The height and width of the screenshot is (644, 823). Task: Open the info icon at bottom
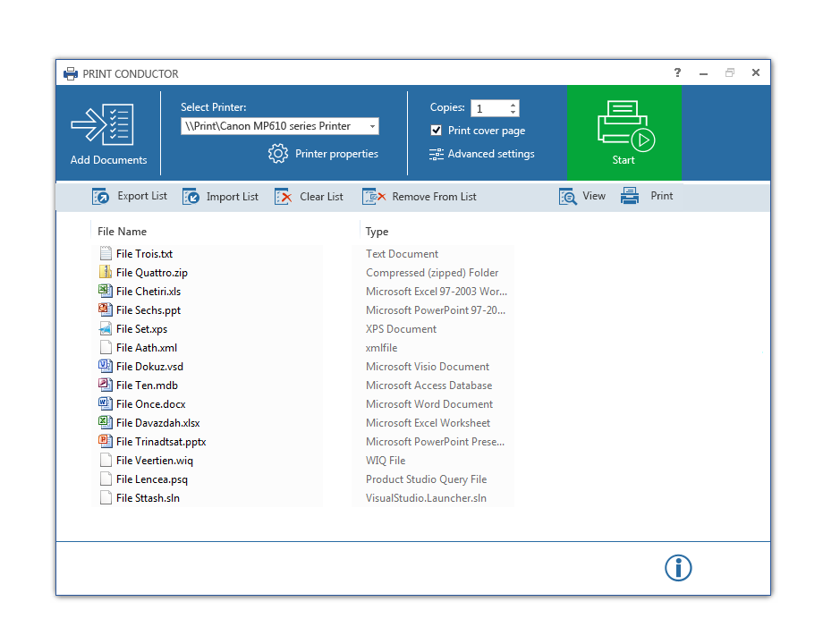[x=678, y=568]
